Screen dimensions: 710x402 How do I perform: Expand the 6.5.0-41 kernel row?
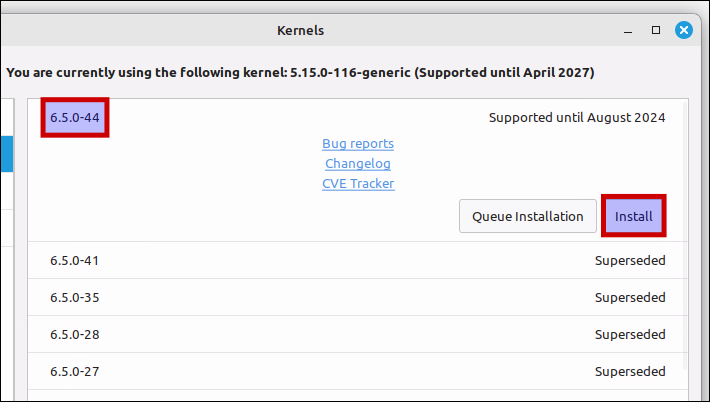click(358, 260)
